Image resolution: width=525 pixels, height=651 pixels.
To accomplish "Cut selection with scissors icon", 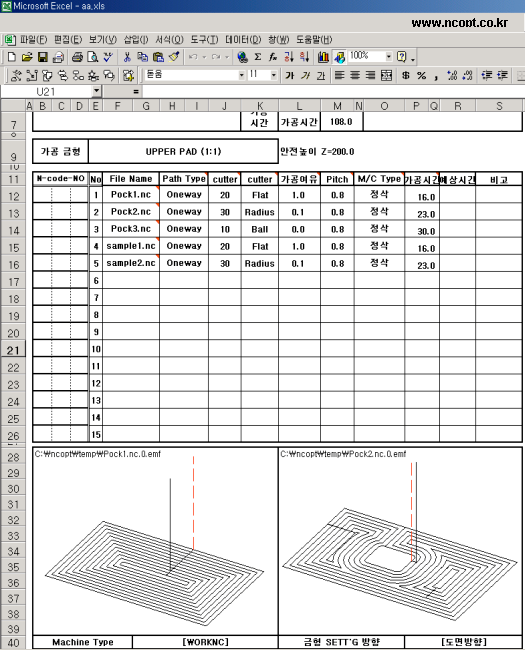I will 127,57.
